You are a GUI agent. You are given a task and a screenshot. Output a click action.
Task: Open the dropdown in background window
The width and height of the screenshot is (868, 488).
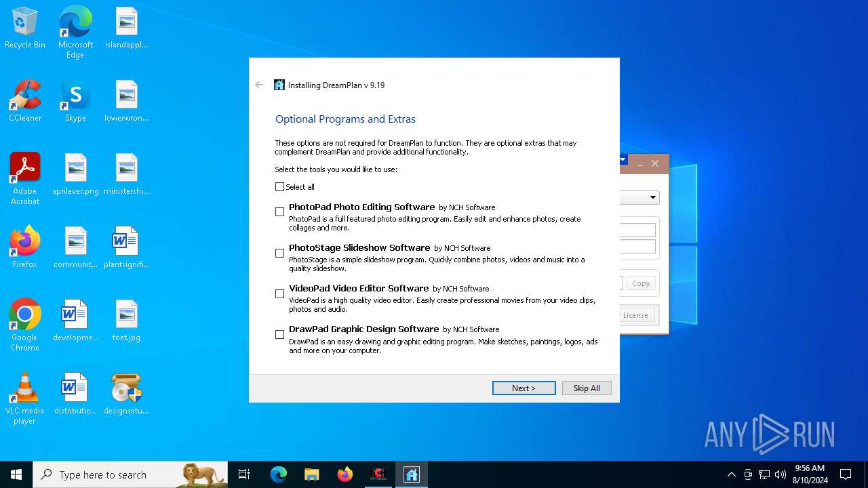pos(652,197)
